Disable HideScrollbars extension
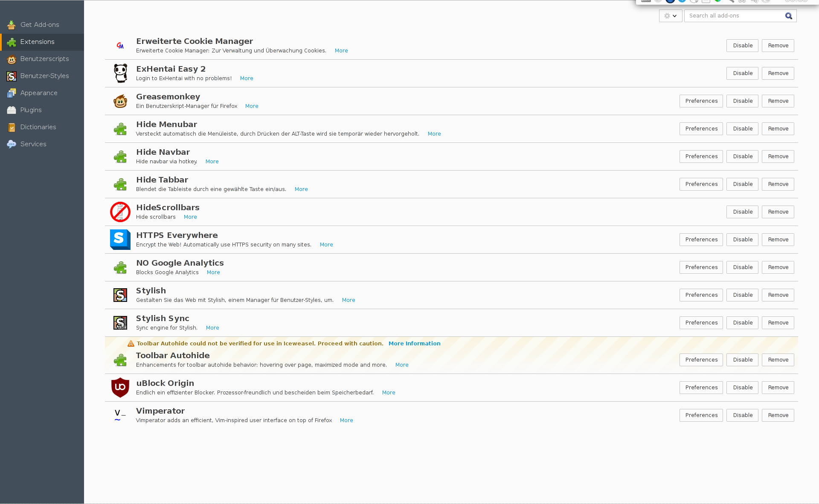Screen dimensions: 819x504 pyautogui.click(x=742, y=212)
